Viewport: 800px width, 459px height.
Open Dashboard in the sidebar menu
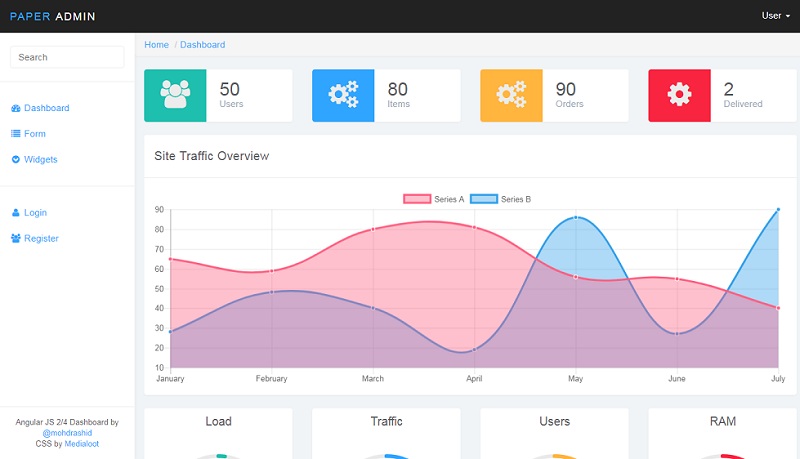point(46,108)
